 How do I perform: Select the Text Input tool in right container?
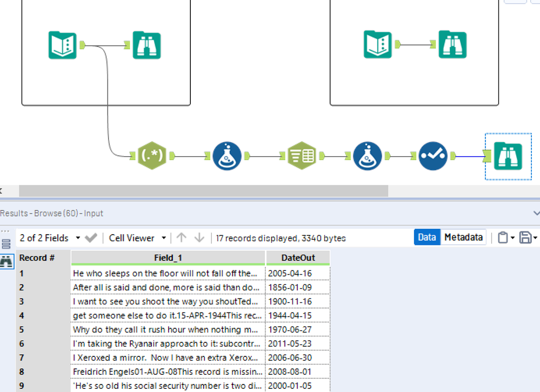[378, 44]
